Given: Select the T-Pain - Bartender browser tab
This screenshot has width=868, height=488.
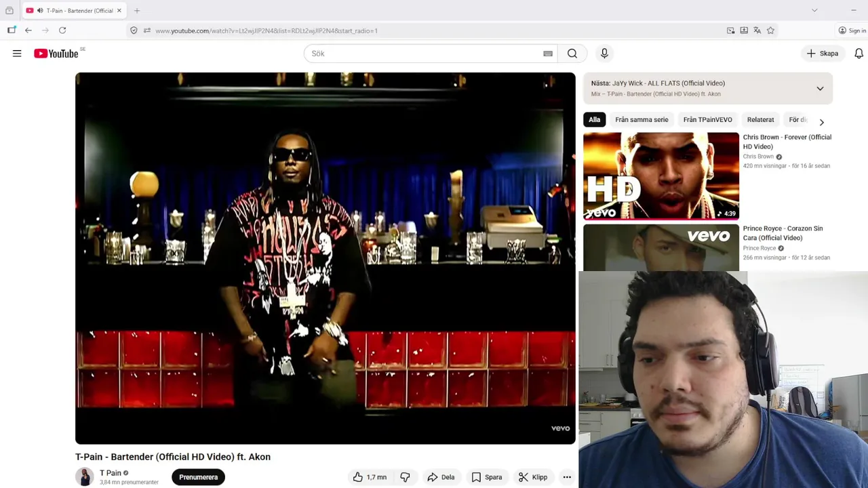Looking at the screenshot, I should pos(75,11).
